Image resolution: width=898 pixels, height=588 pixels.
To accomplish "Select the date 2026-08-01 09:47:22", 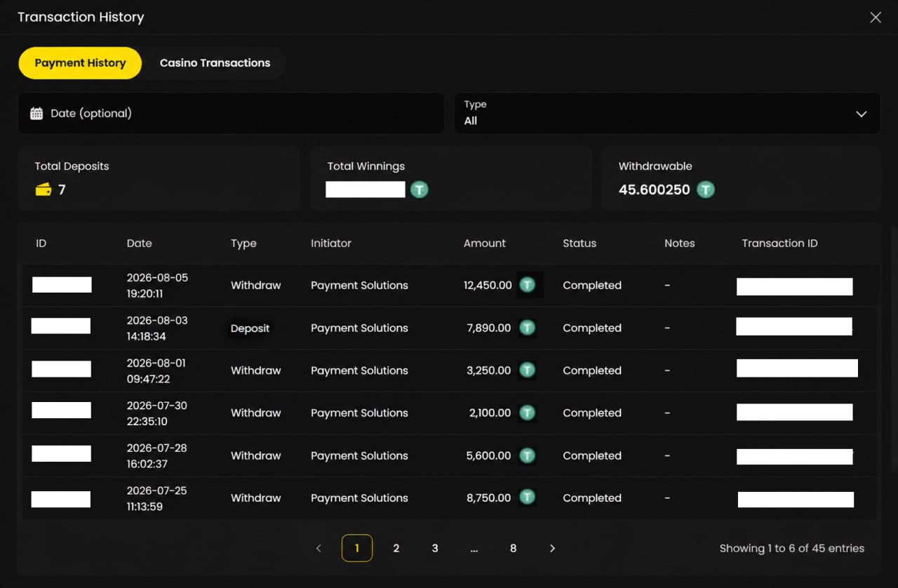I will (157, 371).
